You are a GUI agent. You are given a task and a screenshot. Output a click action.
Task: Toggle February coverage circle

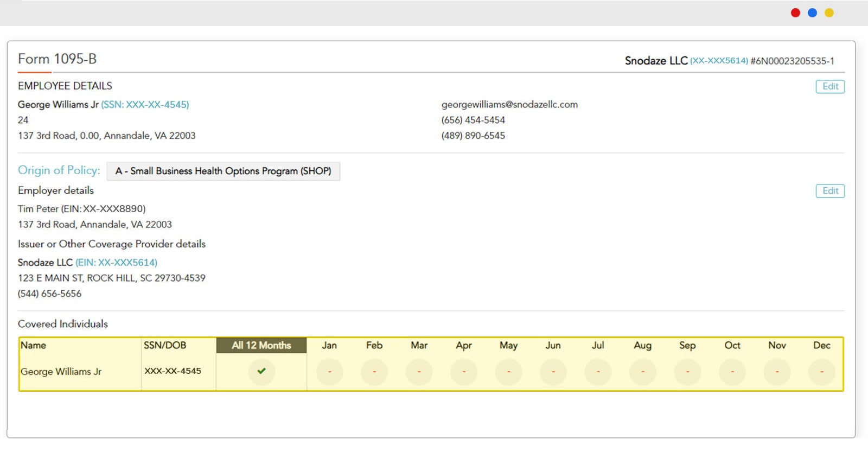tap(374, 372)
